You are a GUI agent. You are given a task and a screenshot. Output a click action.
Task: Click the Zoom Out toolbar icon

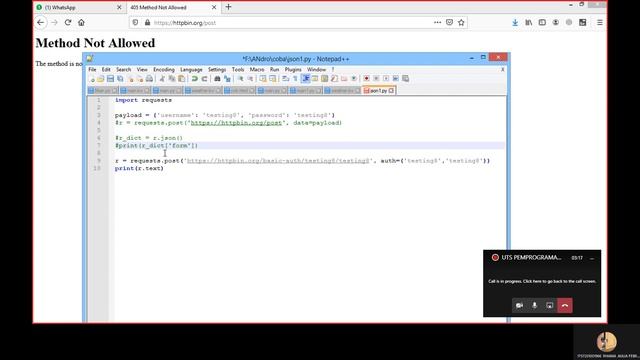250,78
